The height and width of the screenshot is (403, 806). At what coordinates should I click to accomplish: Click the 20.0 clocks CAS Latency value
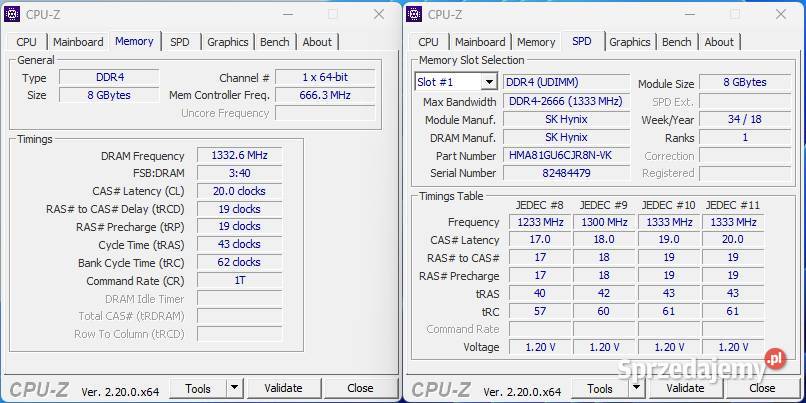[x=240, y=191]
